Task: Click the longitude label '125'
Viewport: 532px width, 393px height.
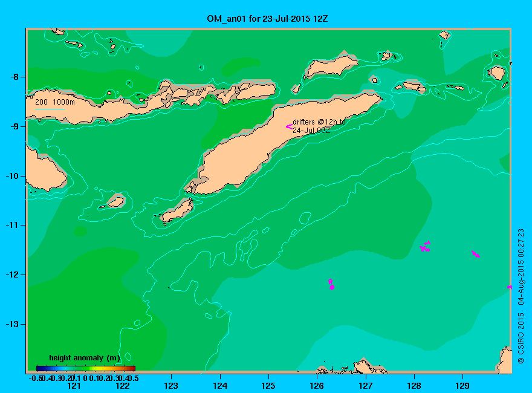Action: pyautogui.click(x=268, y=386)
